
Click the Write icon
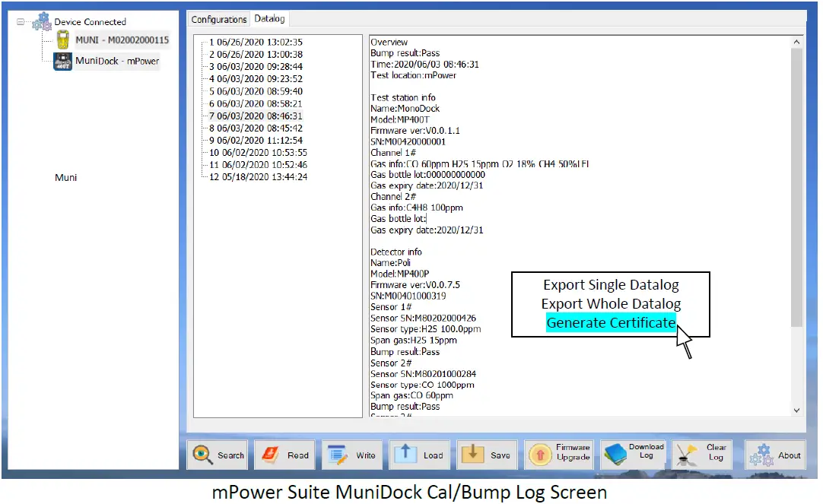351,454
